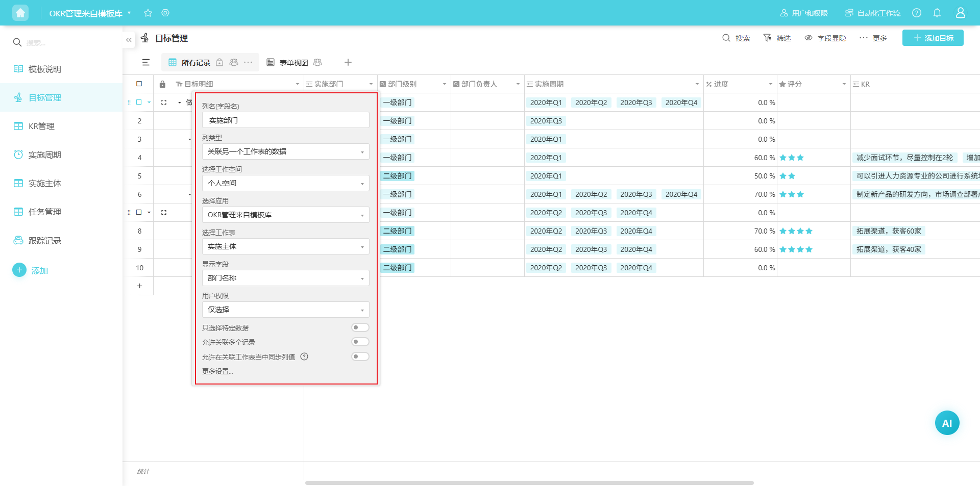Expand row 1 record with fullscreen icon
Screen dimensions: 980x486
[x=164, y=103]
